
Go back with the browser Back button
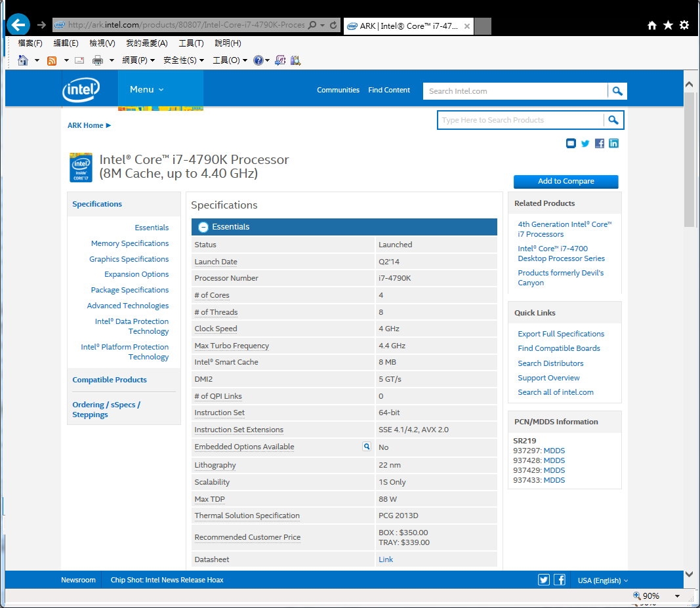point(18,24)
